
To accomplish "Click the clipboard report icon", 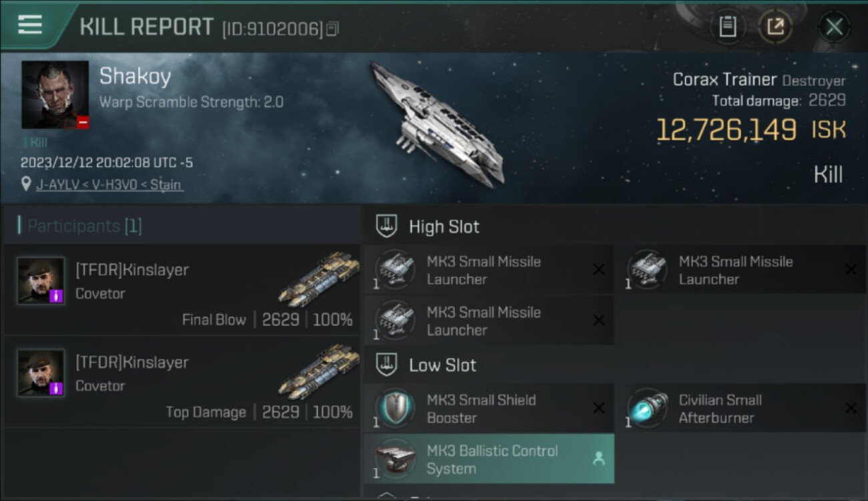I will tap(728, 27).
